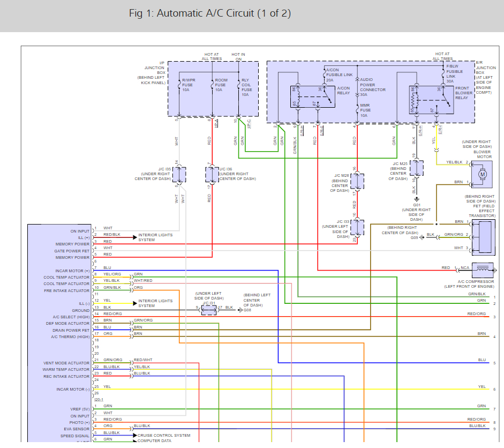Viewport: 504px width, 448px height.
Task: Click the A/CON relay box
Action: [313, 96]
